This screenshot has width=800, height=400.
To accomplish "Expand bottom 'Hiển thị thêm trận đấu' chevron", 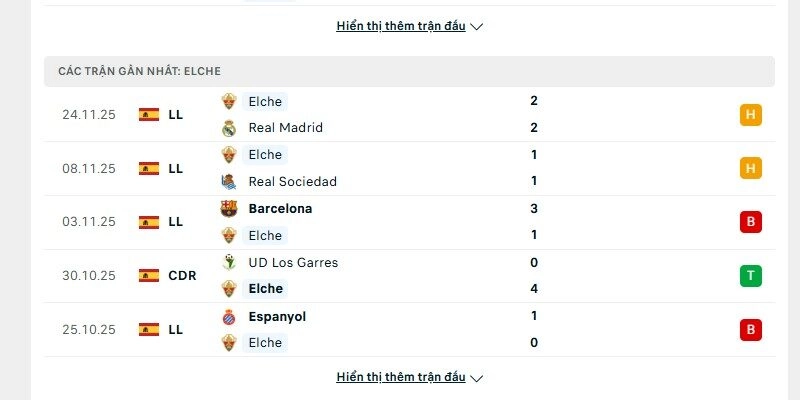I will (x=477, y=378).
